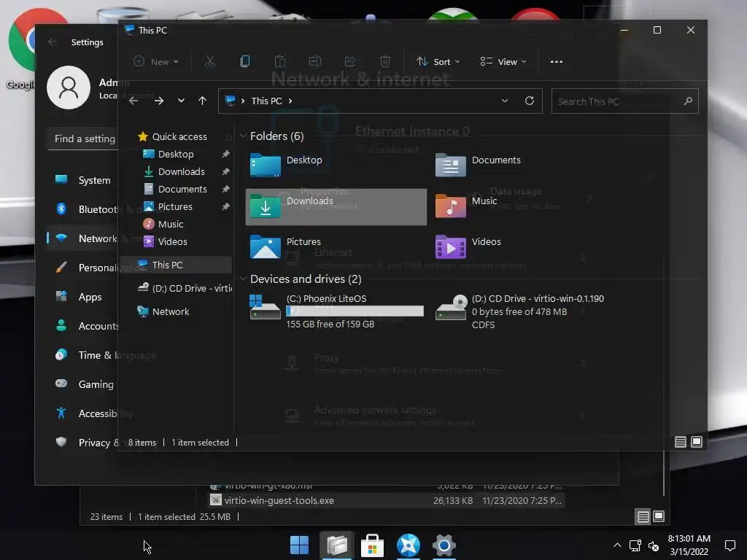Image resolution: width=747 pixels, height=560 pixels.
Task: Go up one level with up arrow
Action: (x=203, y=101)
